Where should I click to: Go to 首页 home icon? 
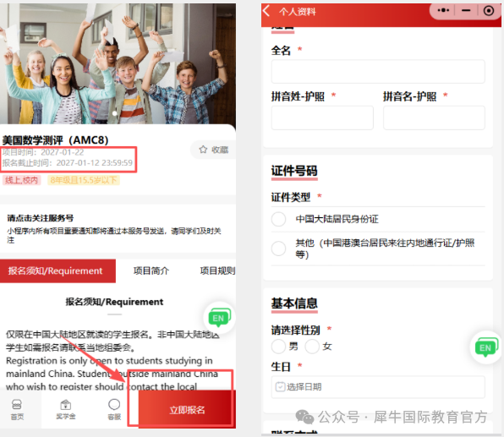click(17, 410)
